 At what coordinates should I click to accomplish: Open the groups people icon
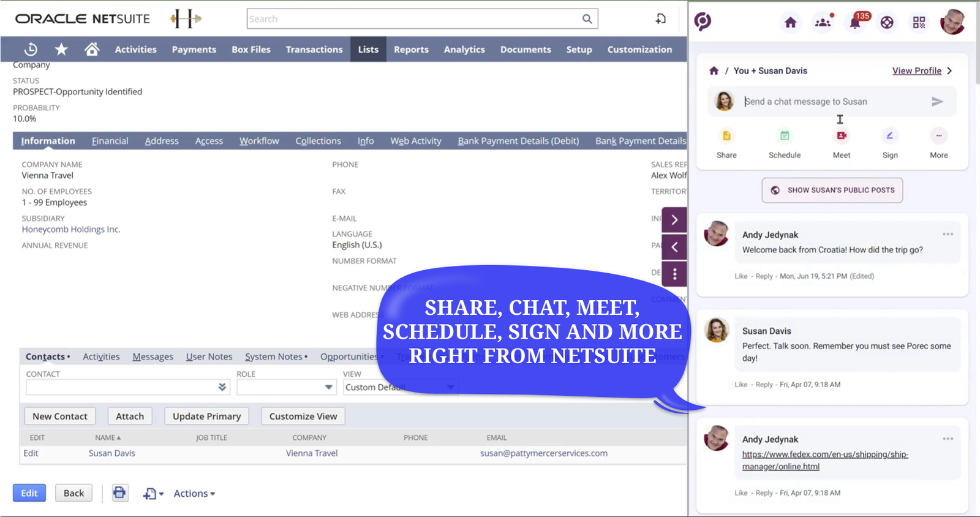coord(823,23)
